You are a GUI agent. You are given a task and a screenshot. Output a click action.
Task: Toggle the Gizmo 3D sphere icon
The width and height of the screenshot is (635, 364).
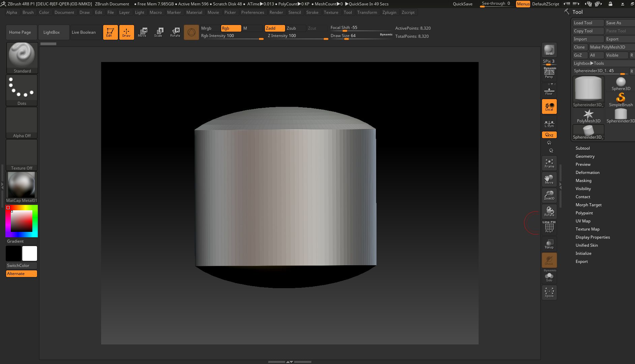point(191,32)
